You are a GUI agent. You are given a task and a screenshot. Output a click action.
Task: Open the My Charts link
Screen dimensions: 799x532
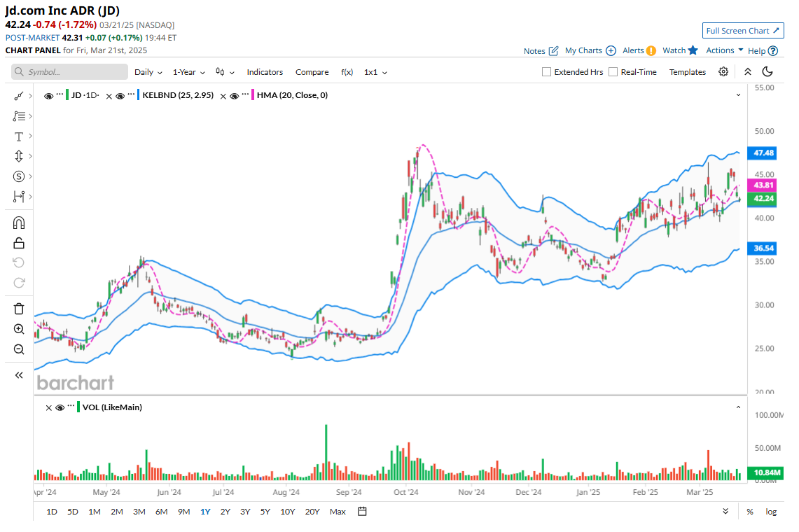[x=590, y=50]
